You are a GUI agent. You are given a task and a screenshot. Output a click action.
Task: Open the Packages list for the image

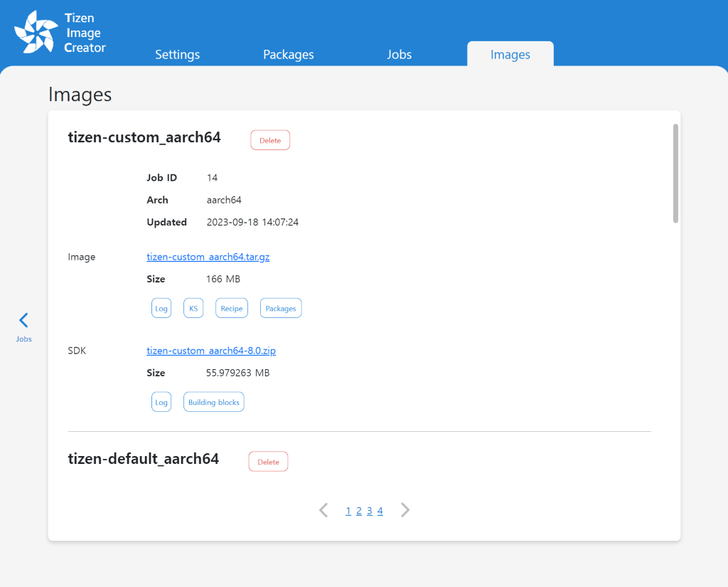pos(280,307)
